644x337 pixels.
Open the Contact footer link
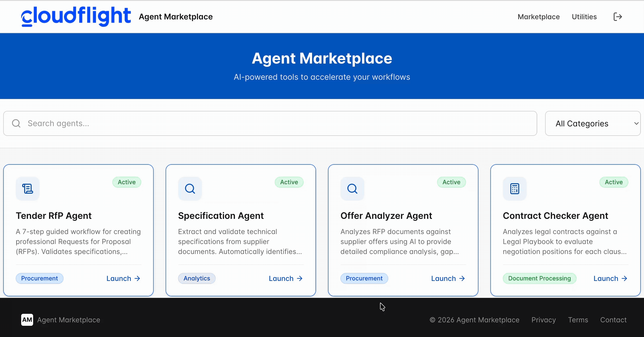(x=613, y=320)
